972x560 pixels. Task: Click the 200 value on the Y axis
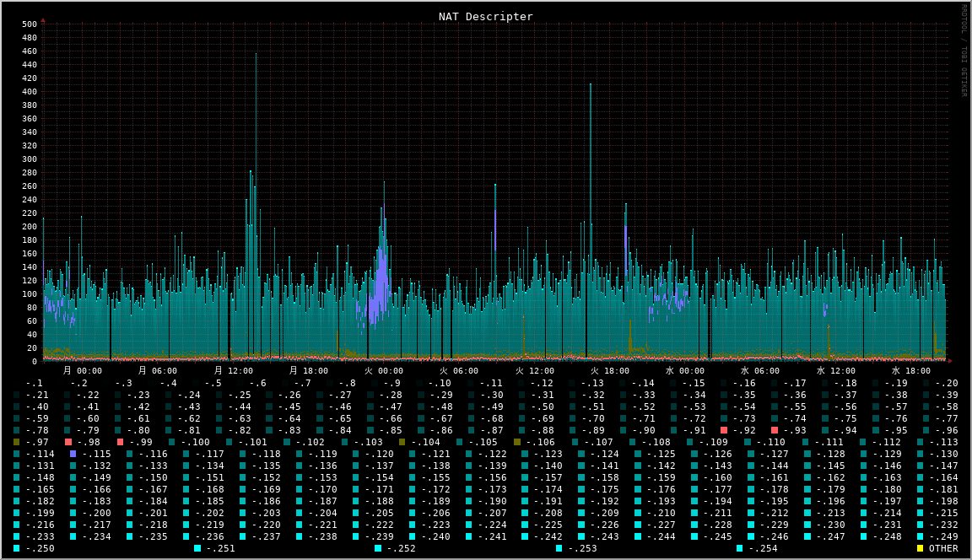tap(30, 227)
